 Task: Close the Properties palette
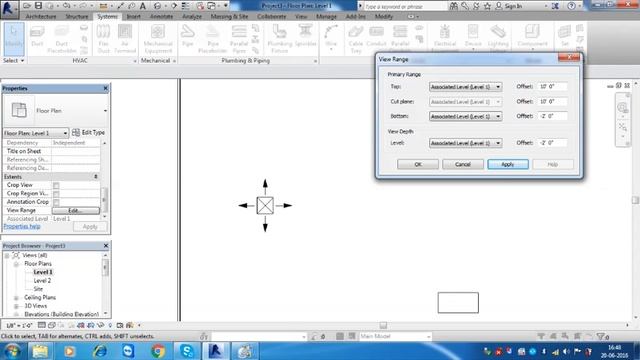click(x=106, y=88)
